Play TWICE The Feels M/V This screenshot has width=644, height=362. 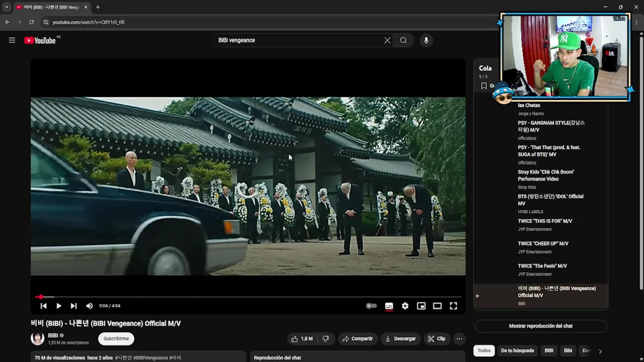tap(541, 270)
